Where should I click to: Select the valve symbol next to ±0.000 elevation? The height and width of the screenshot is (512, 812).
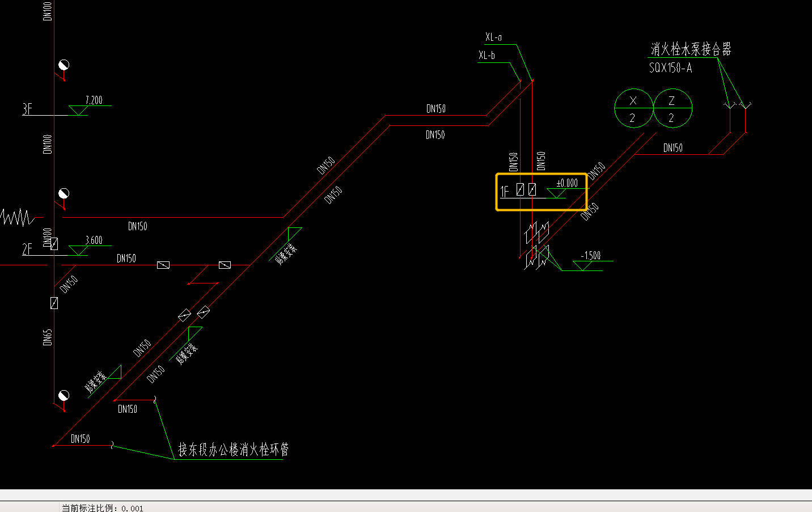pos(532,190)
